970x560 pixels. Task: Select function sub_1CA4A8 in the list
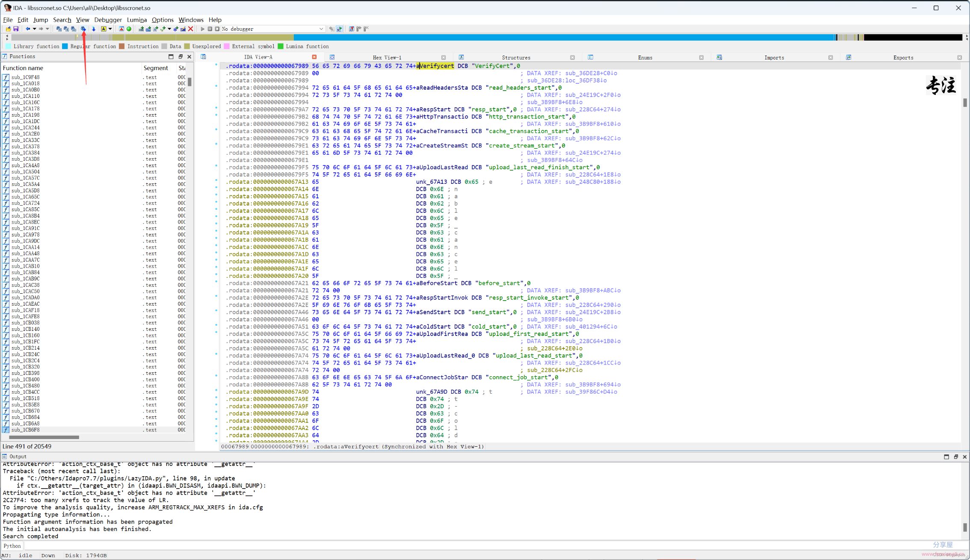25,165
